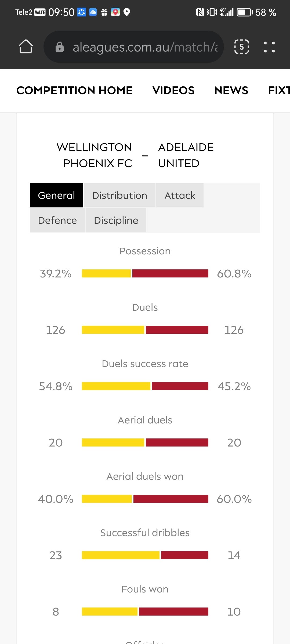
Task: Go to Competition Home
Action: tap(74, 90)
